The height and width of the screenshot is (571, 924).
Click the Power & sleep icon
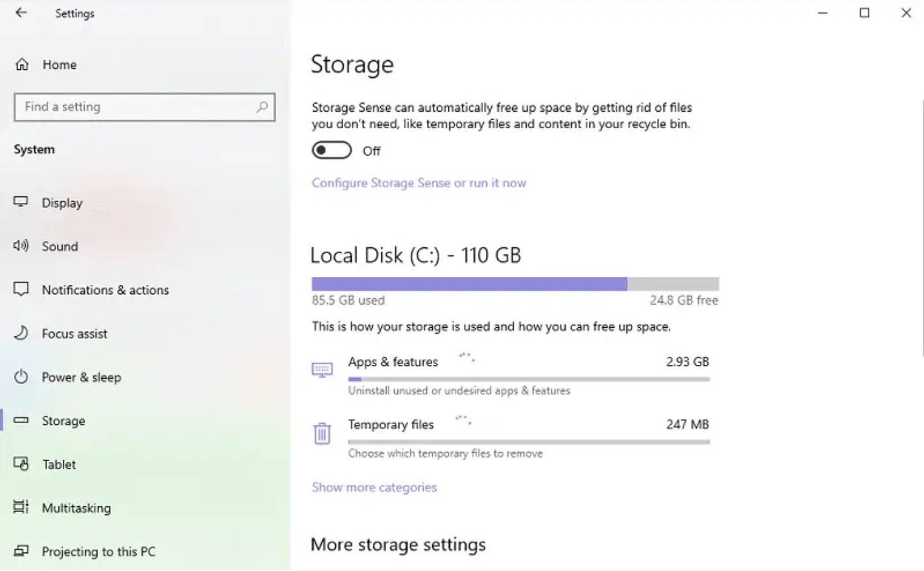tap(21, 377)
